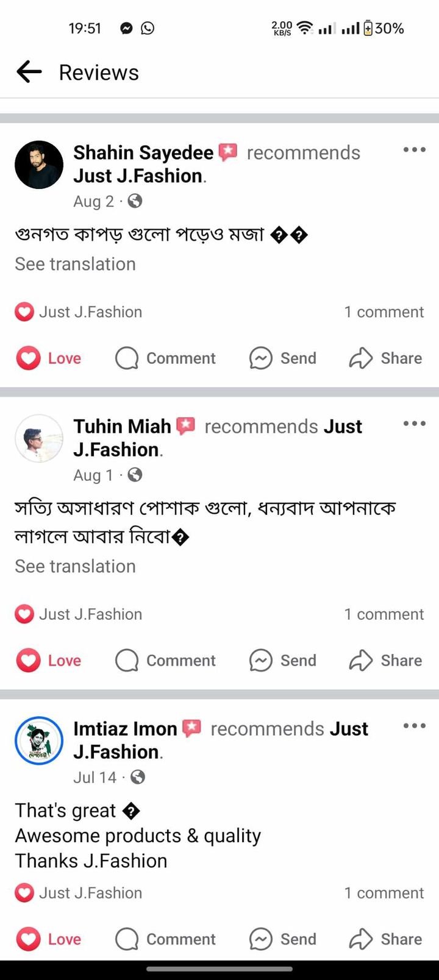439x980 pixels.
Task: Send Imtiaz Imon's review via Messenger
Action: [283, 939]
